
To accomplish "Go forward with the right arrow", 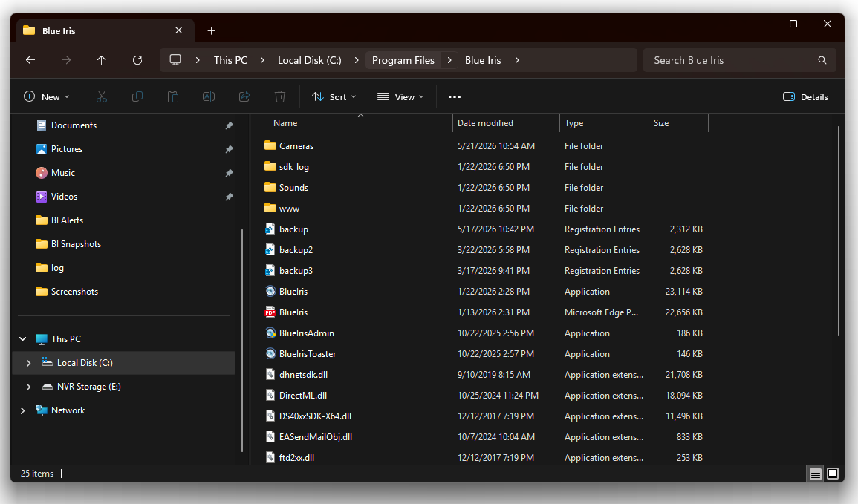I will [66, 60].
